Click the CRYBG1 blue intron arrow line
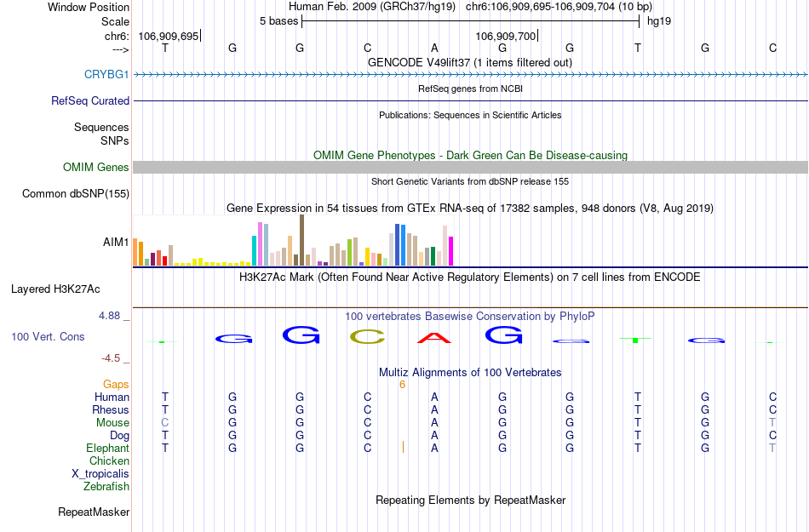Screen dimensions: 809x532 click(470, 75)
